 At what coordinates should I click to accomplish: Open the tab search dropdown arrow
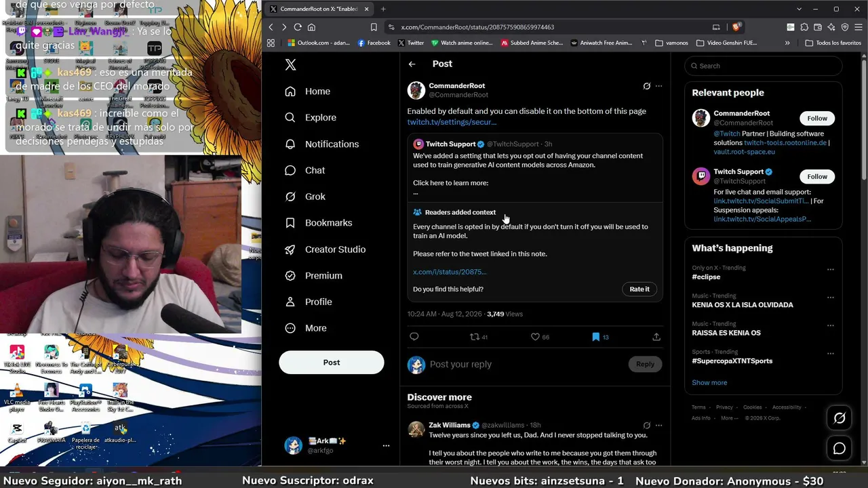point(800,9)
